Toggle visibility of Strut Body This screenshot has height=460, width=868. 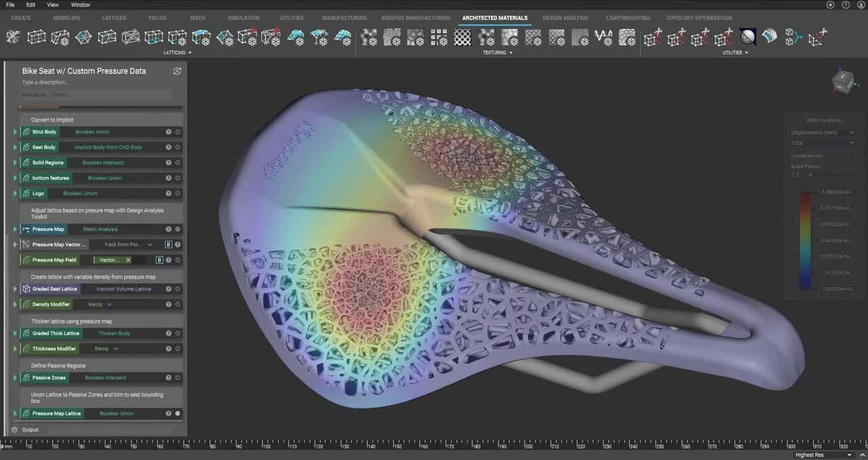click(178, 132)
